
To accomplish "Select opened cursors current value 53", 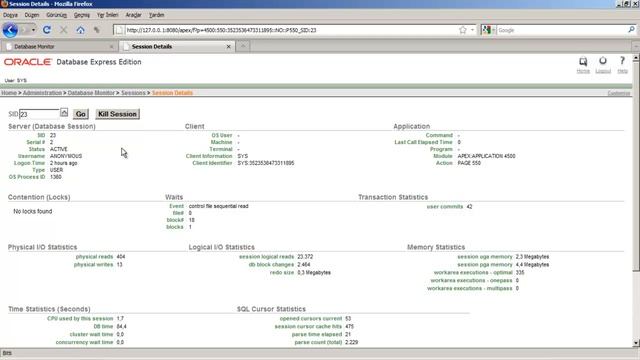I will click(x=348, y=318).
